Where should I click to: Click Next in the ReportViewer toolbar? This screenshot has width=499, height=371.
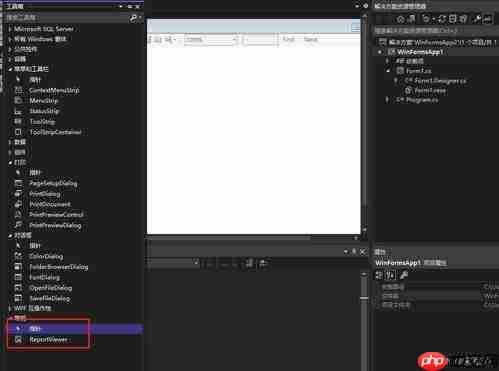tap(310, 39)
